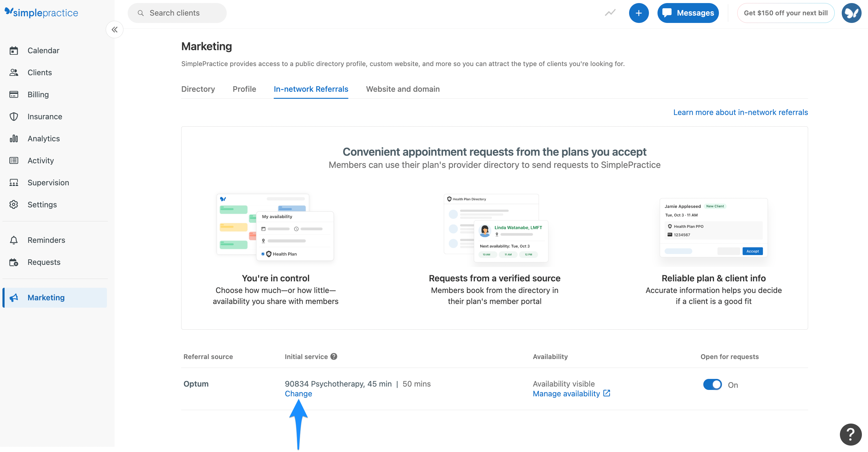Click the Initial service help icon
This screenshot has width=868, height=452.
pyautogui.click(x=334, y=357)
